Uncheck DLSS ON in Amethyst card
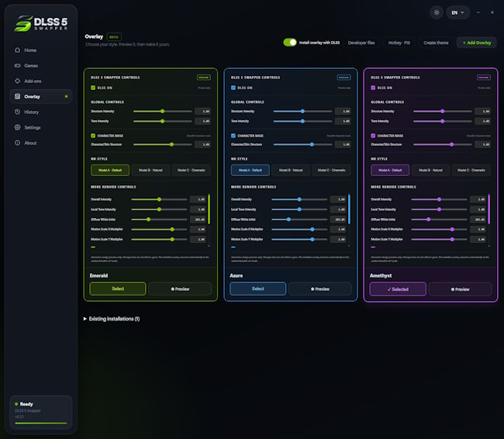 373,88
